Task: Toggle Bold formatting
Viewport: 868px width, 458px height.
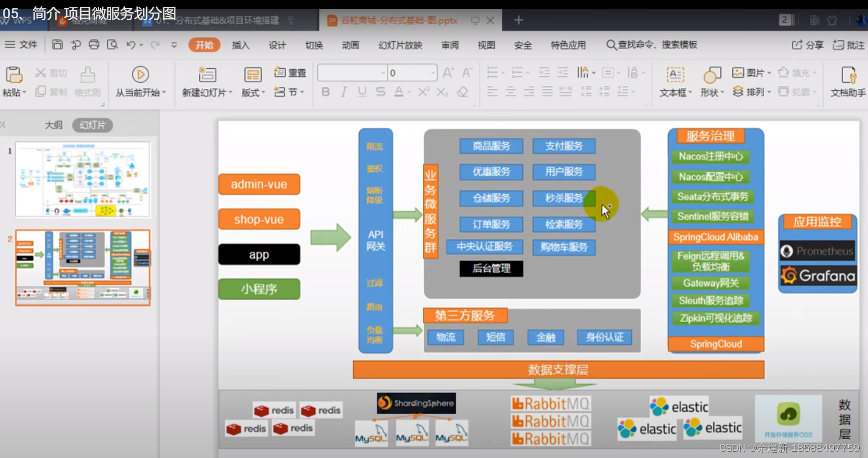Action: tap(326, 92)
